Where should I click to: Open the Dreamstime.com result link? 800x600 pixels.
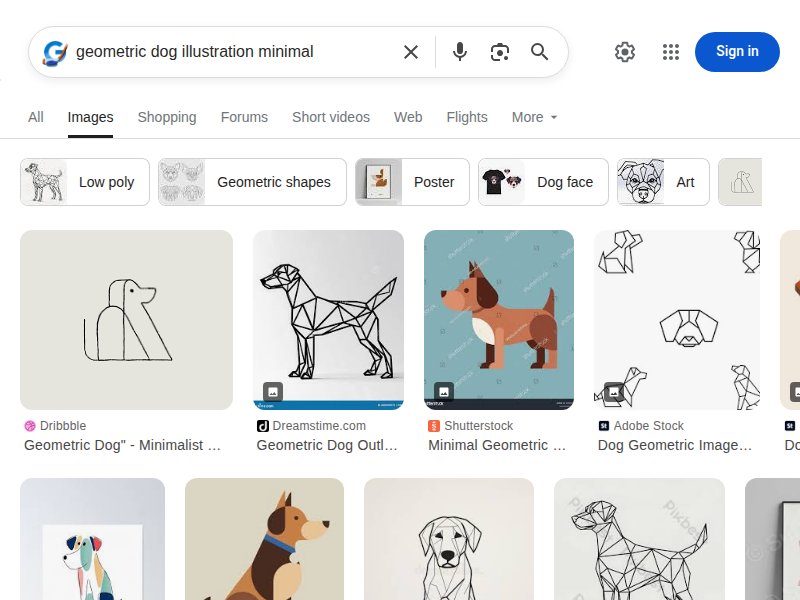pos(328,445)
